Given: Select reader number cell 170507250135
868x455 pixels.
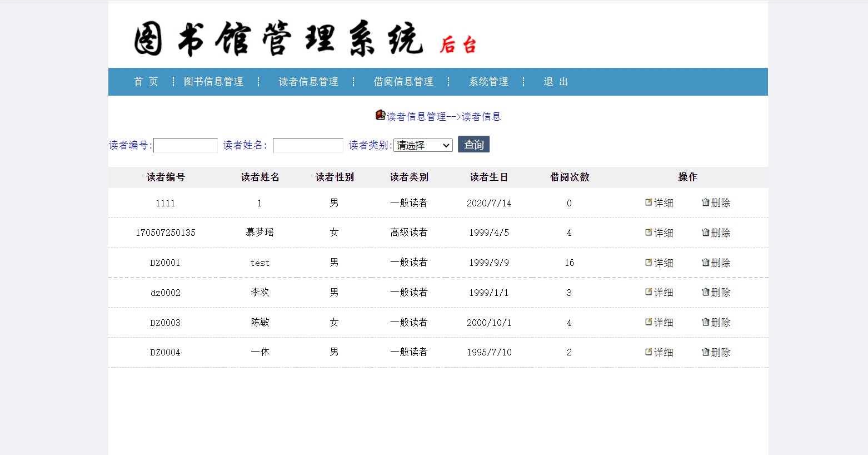Looking at the screenshot, I should 166,233.
